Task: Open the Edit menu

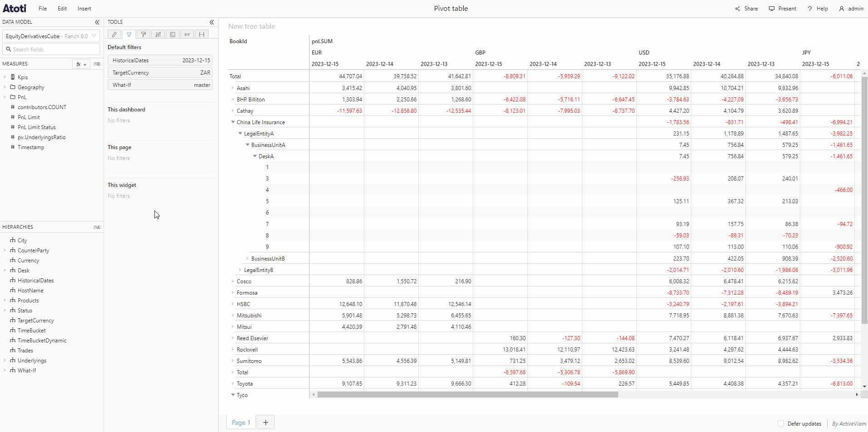Action: click(62, 9)
